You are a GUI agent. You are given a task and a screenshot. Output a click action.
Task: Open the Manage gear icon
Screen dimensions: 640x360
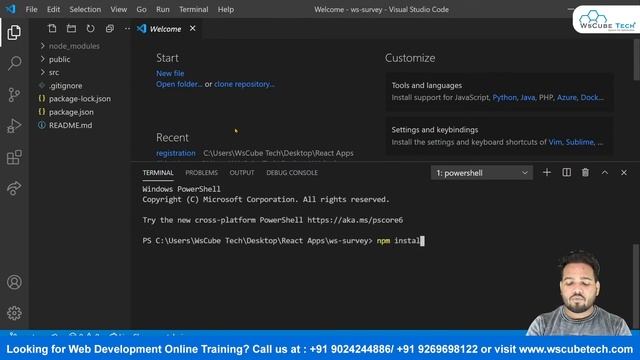pos(14,313)
